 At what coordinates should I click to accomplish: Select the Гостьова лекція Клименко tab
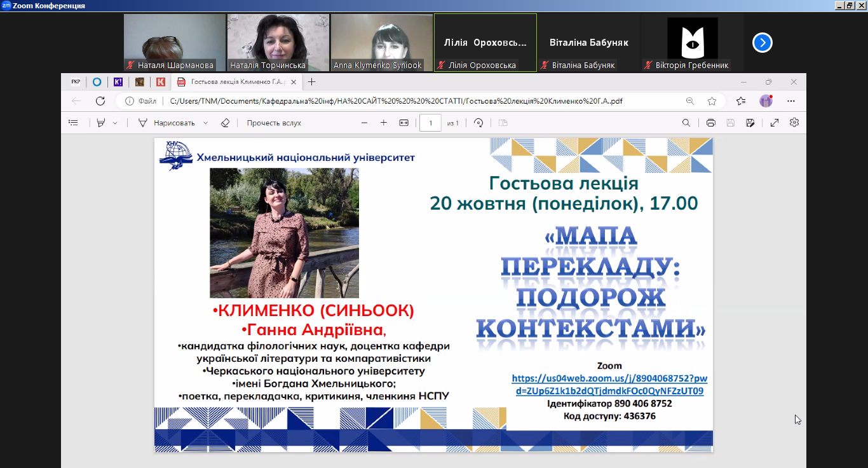(x=229, y=82)
